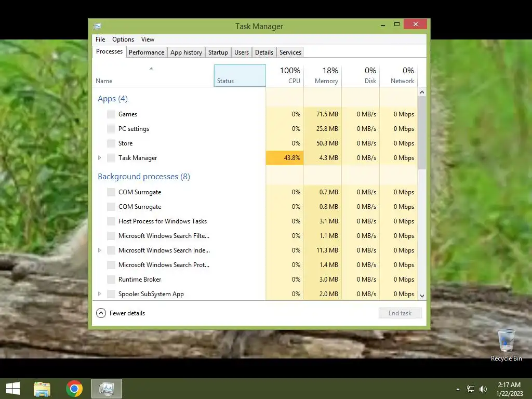Click the Task Manager title bar icon
The image size is (532, 399).
(97, 26)
